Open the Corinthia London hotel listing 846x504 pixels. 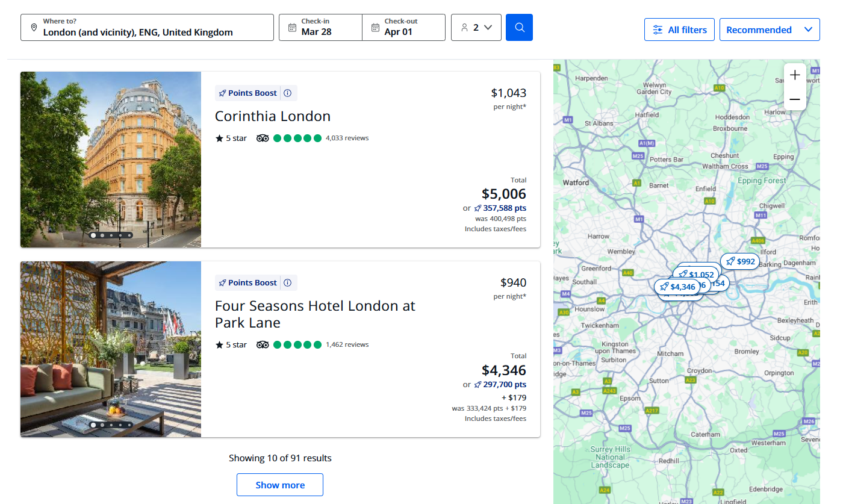coord(273,116)
